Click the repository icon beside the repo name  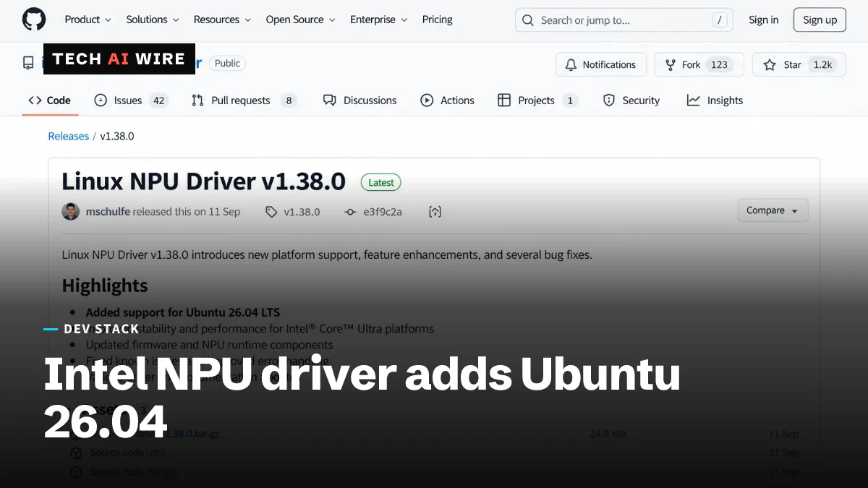[x=28, y=63]
